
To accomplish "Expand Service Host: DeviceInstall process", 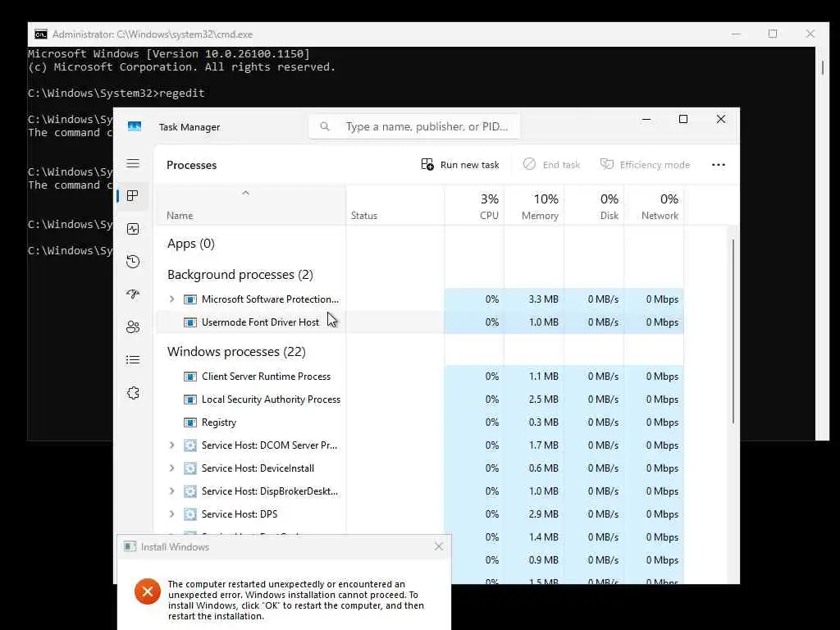I will click(172, 468).
